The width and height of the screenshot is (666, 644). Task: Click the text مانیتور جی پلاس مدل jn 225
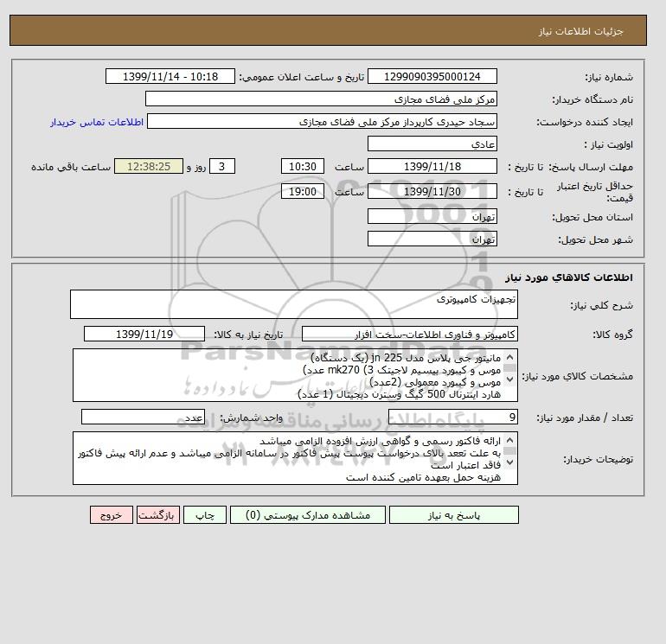pyautogui.click(x=436, y=358)
